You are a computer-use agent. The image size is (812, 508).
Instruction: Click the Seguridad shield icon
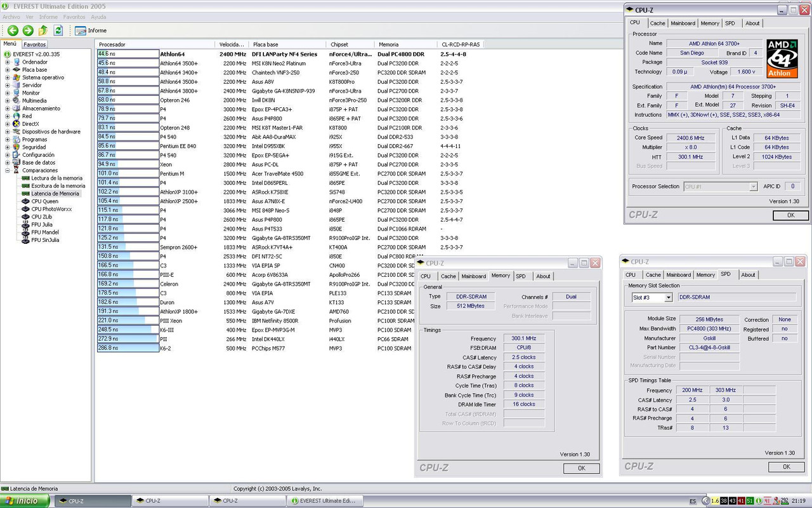[x=16, y=147]
